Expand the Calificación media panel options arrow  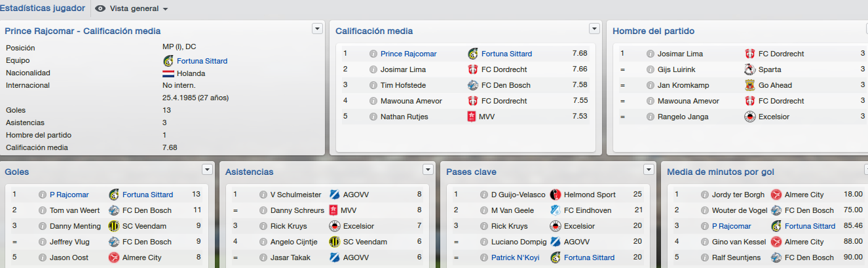[x=594, y=28]
